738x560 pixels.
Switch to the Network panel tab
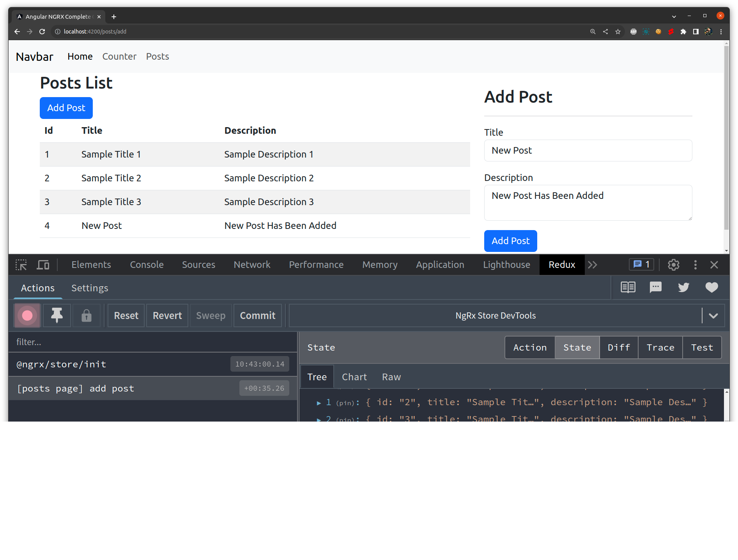coord(252,265)
